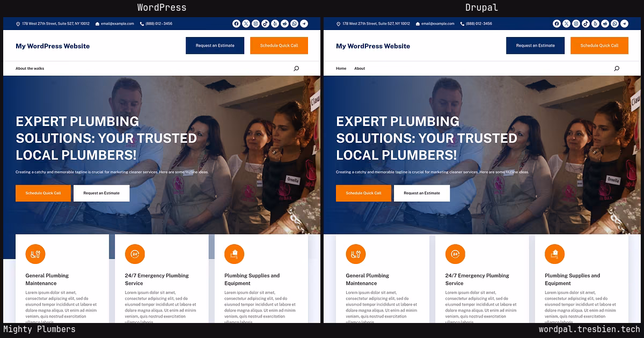The image size is (644, 338).
Task: Open TikTok icon in WordPress top bar
Action: [265, 24]
